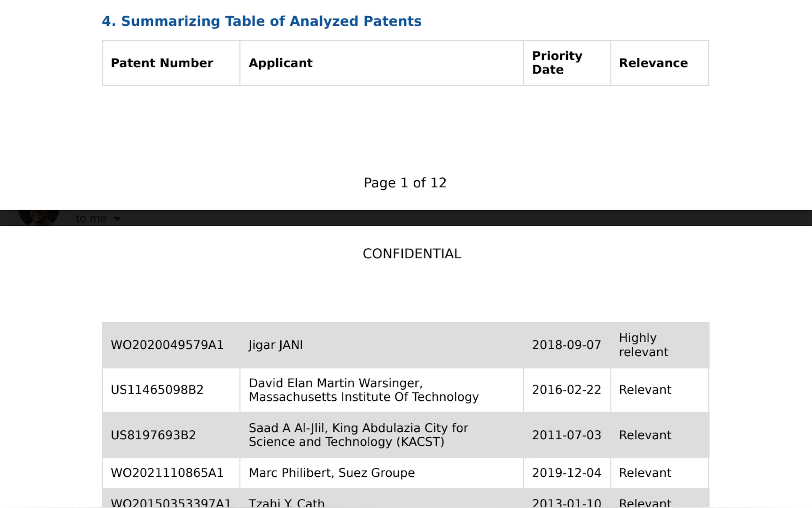
Task: Expand the 'to me' recipient dropdown arrow
Action: pyautogui.click(x=117, y=219)
